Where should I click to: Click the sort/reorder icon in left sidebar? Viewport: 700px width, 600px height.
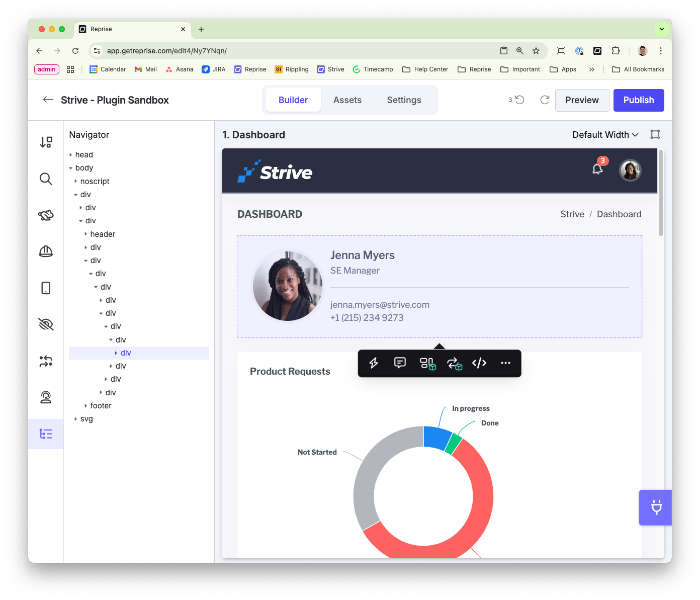point(46,142)
